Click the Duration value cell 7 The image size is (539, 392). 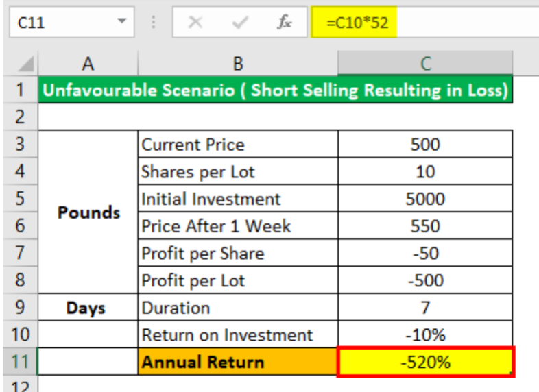(x=425, y=308)
